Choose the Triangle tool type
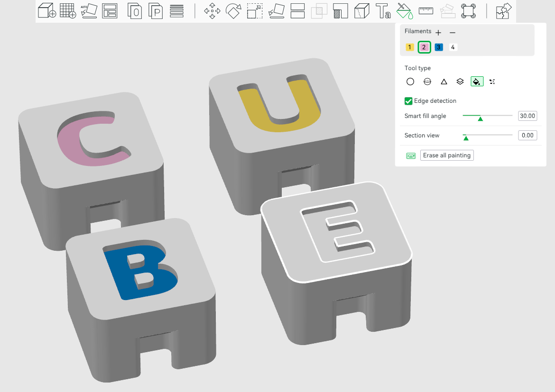The image size is (555, 392). [x=444, y=82]
